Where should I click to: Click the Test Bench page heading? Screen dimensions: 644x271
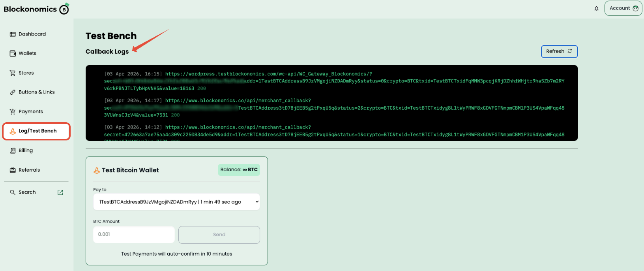tap(111, 36)
